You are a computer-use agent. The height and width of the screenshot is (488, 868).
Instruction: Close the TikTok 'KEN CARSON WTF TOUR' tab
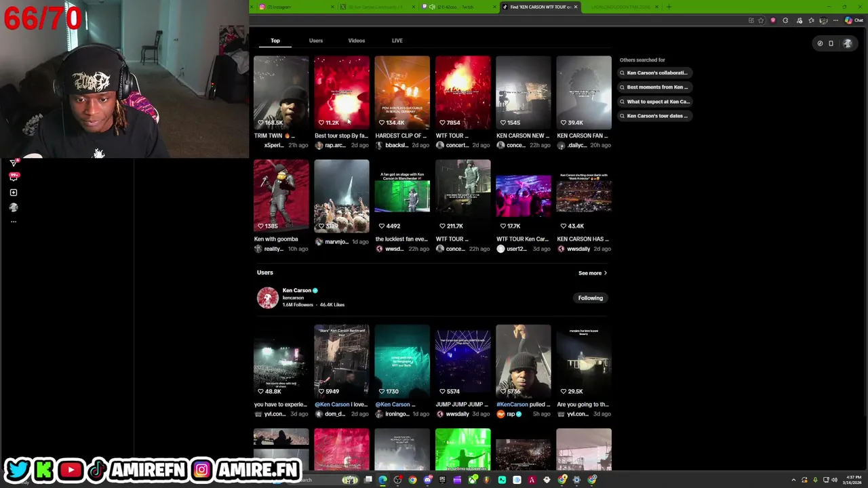pyautogui.click(x=576, y=7)
